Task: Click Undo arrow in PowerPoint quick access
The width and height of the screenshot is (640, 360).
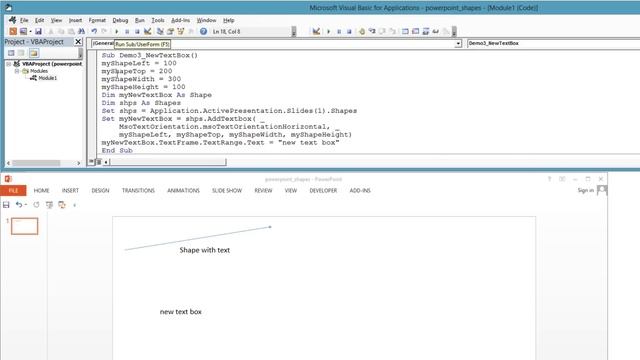Action: 19,205
